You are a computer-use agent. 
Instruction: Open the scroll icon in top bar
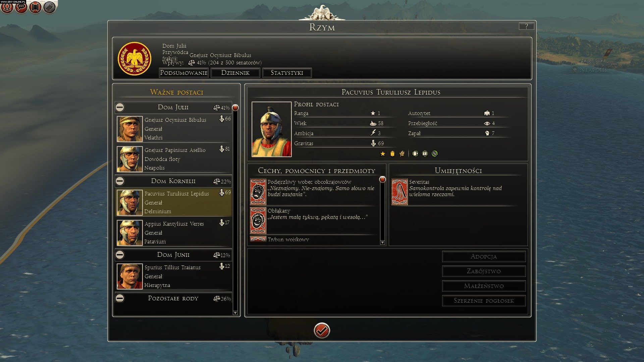35,7
